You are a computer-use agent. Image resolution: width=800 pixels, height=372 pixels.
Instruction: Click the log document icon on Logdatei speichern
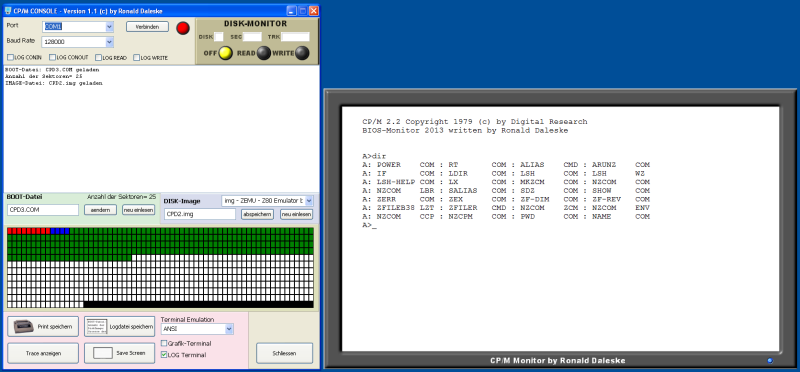tap(97, 326)
